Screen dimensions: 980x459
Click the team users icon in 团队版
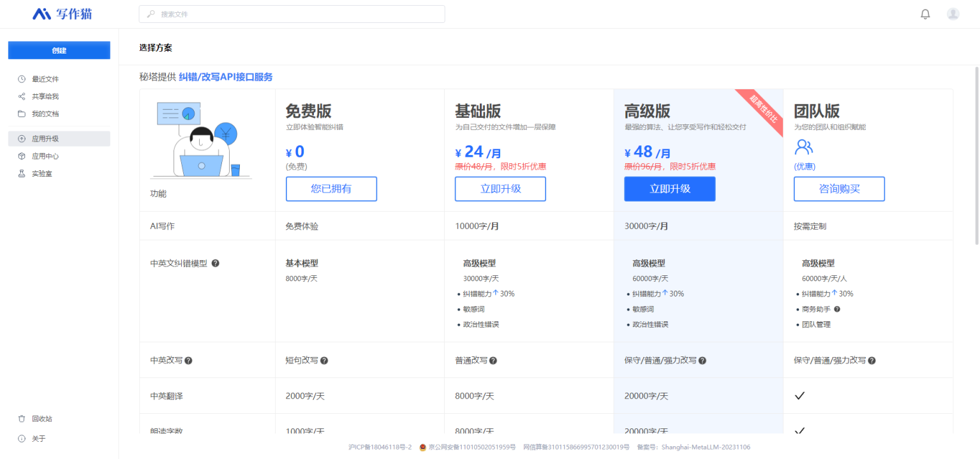pos(803,148)
